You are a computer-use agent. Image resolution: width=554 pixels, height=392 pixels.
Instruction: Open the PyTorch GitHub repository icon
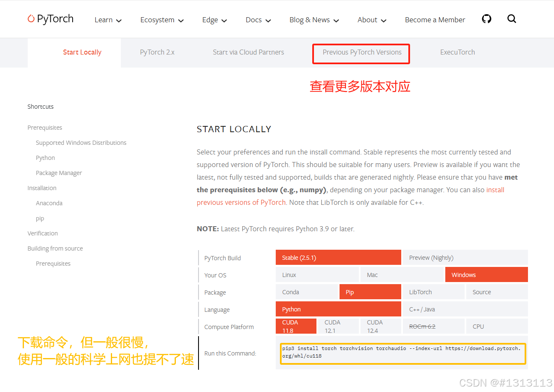(486, 19)
